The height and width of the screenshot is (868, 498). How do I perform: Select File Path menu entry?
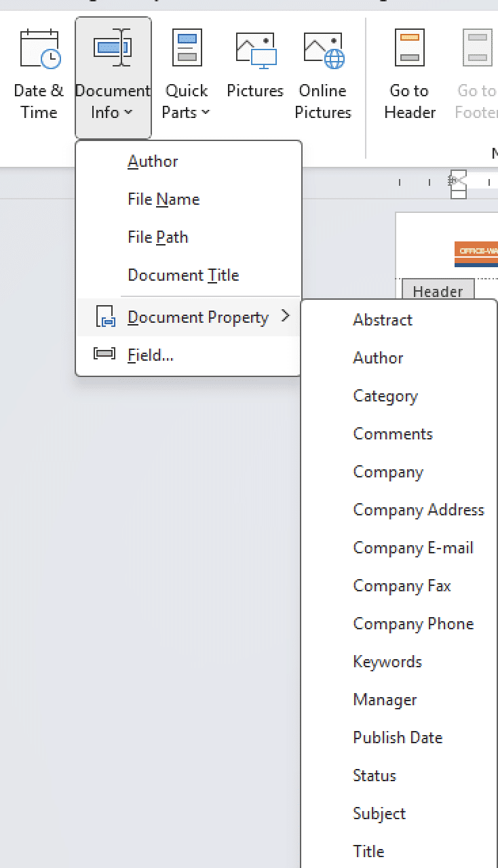click(157, 237)
